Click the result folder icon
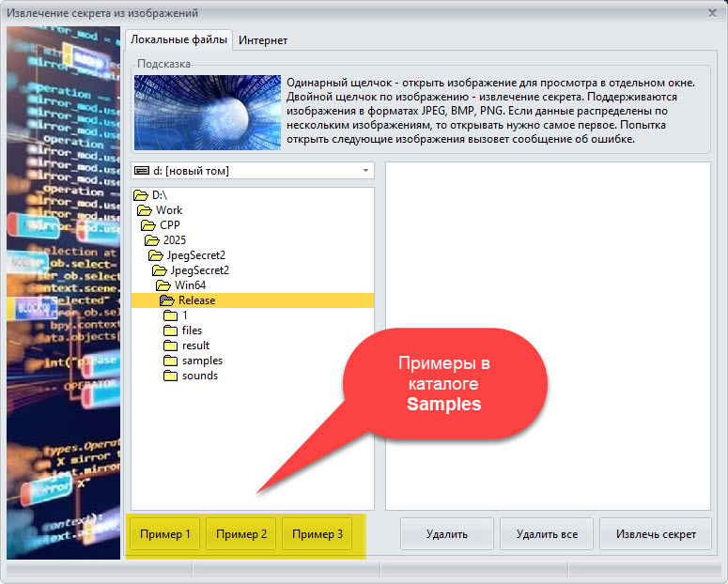 tap(170, 346)
